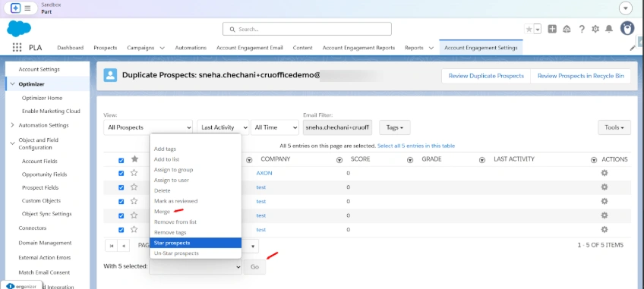644x289 pixels.
Task: Open the user profile avatar
Action: click(627, 28)
